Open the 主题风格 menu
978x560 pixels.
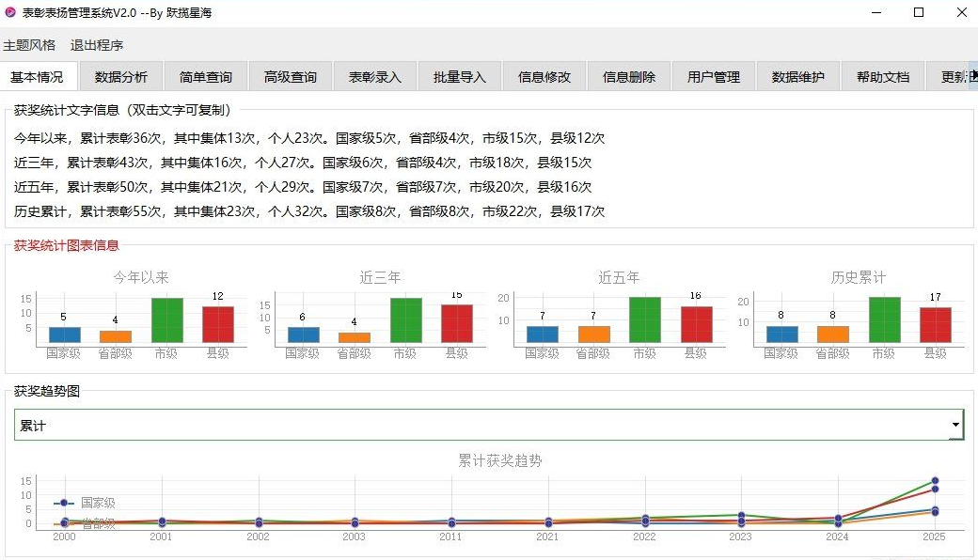click(x=29, y=45)
